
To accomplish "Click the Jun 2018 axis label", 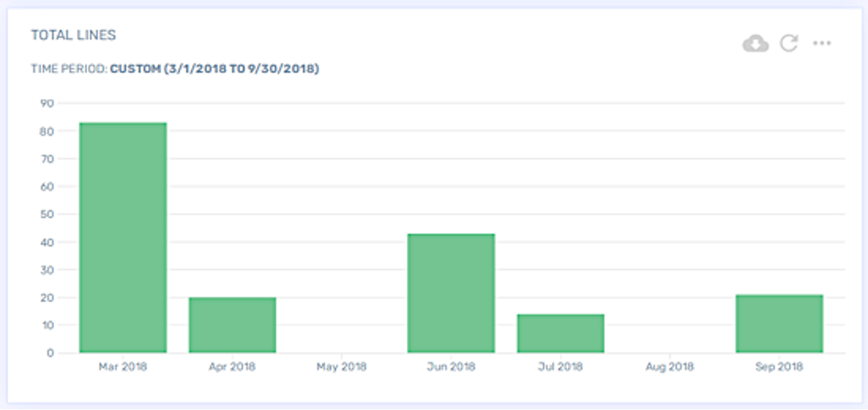I will pyautogui.click(x=451, y=367).
